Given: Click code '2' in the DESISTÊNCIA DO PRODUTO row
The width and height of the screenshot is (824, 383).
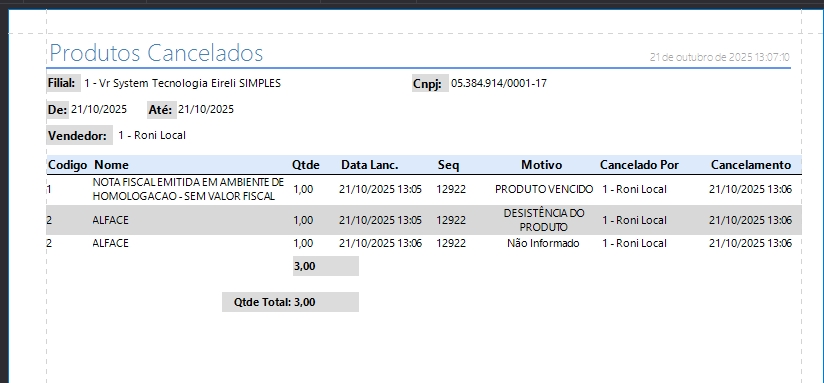Looking at the screenshot, I should click(x=49, y=220).
